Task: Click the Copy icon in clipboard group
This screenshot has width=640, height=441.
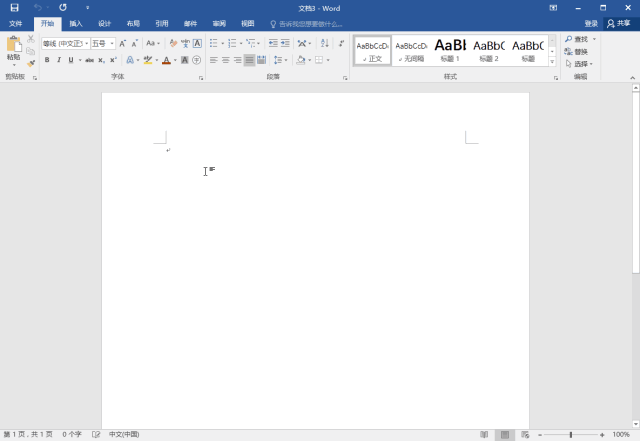Action: pyautogui.click(x=31, y=51)
